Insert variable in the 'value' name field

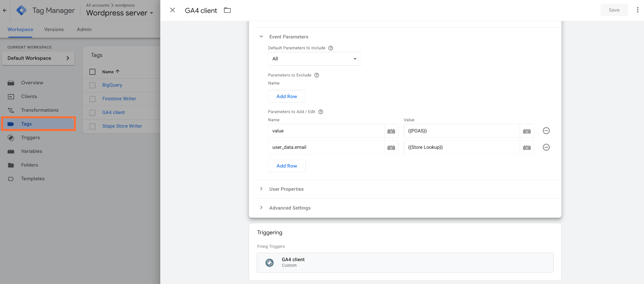(x=391, y=131)
